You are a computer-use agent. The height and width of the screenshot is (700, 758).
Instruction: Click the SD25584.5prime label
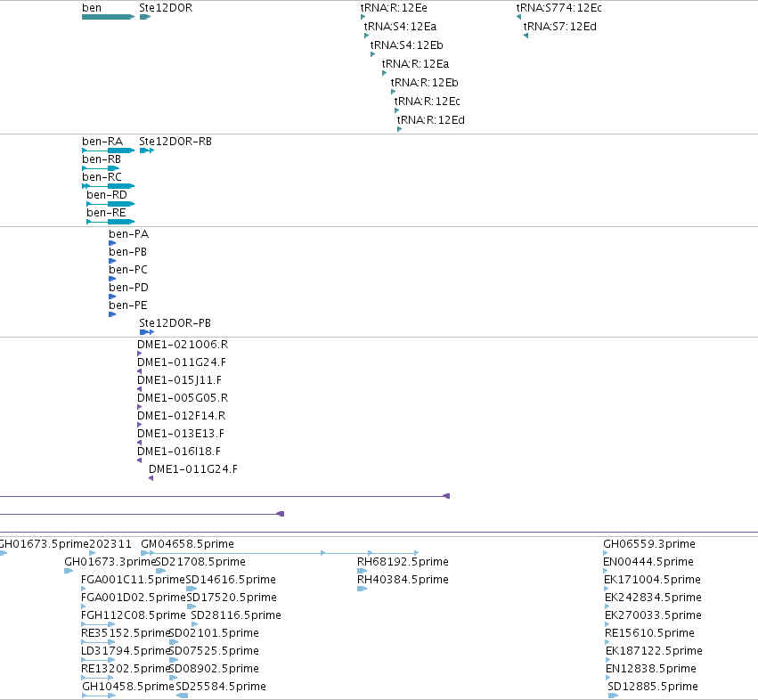tap(221, 687)
